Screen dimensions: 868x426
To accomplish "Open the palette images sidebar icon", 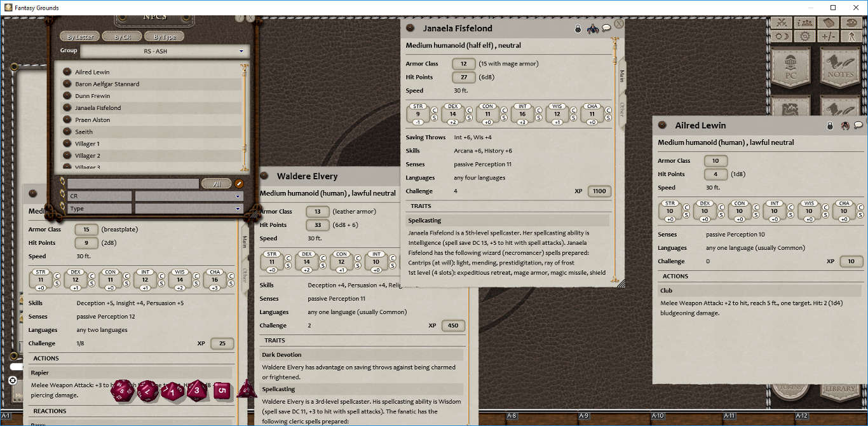I will (852, 22).
